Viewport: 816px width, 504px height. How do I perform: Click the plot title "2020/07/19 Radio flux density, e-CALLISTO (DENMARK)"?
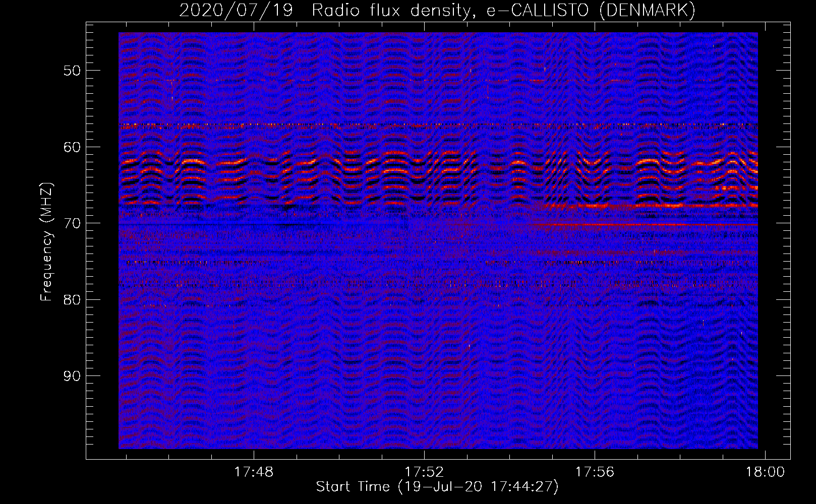(437, 11)
